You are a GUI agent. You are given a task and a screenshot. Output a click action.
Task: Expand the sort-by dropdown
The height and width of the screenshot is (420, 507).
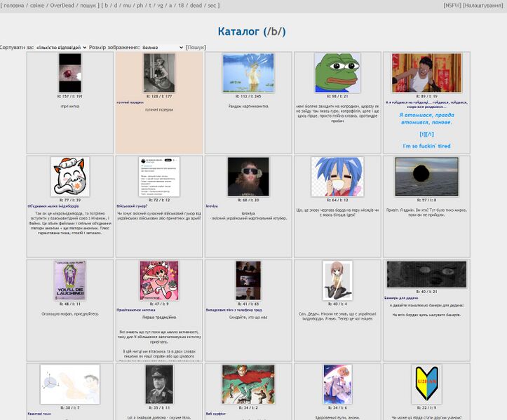tap(61, 48)
